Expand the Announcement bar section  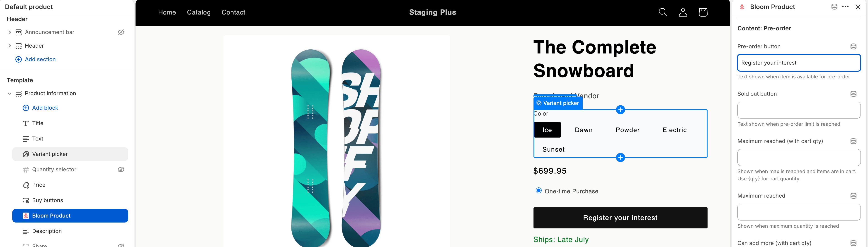(10, 32)
